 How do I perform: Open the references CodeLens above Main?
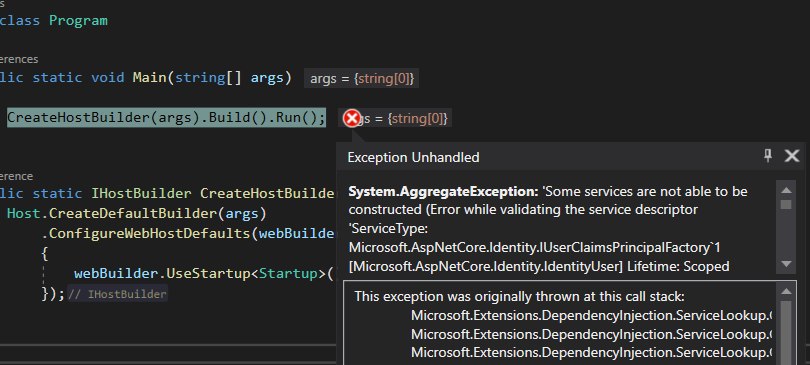pos(19,59)
